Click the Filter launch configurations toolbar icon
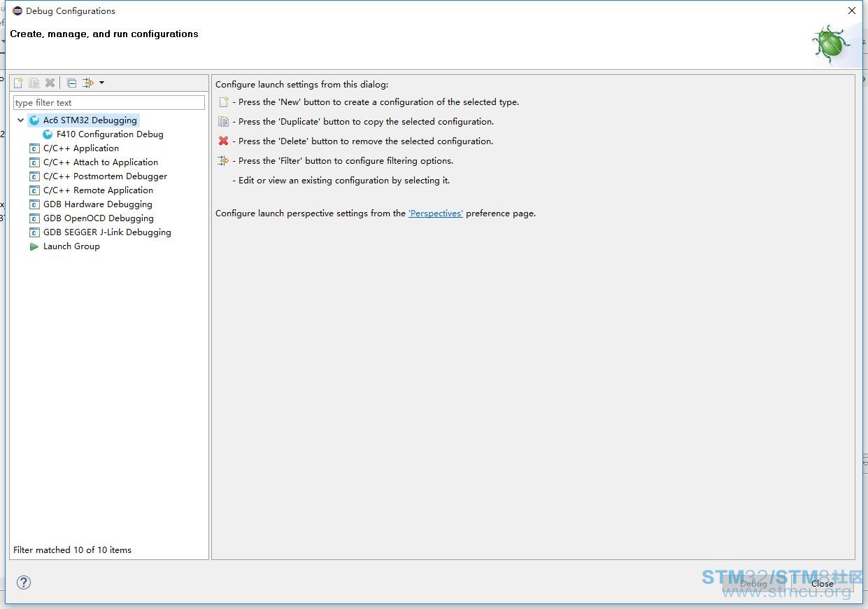The height and width of the screenshot is (609, 868). click(88, 83)
